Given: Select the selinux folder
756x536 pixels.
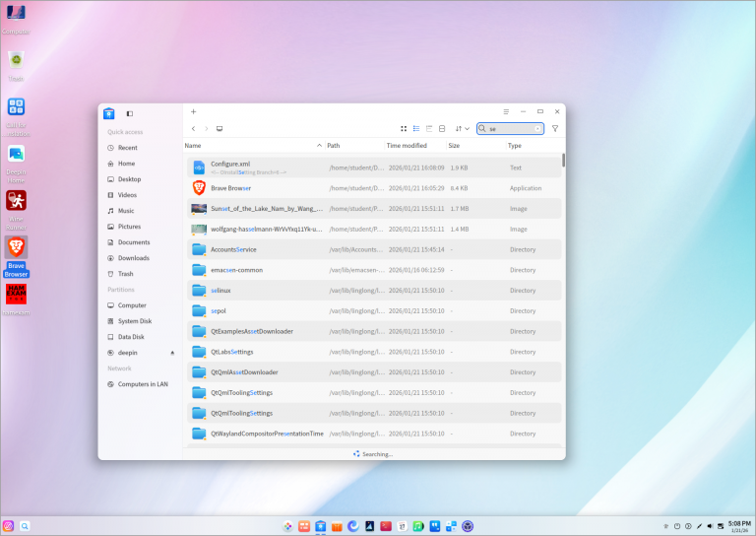Looking at the screenshot, I should 374,291.
